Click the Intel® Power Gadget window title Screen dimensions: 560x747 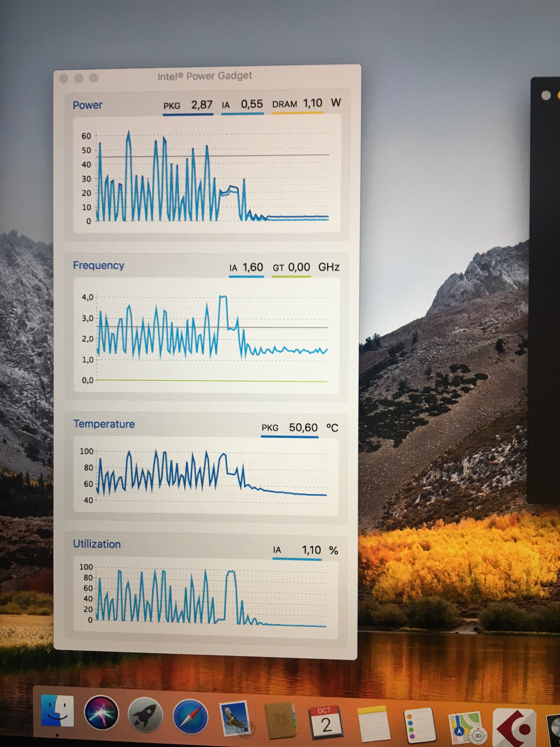(205, 76)
